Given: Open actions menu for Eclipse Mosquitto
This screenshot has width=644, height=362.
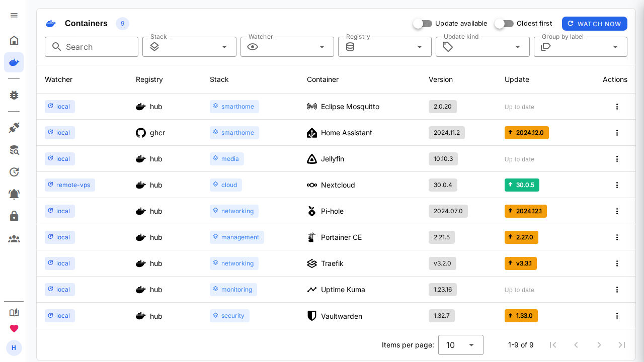Looking at the screenshot, I should pyautogui.click(x=617, y=107).
